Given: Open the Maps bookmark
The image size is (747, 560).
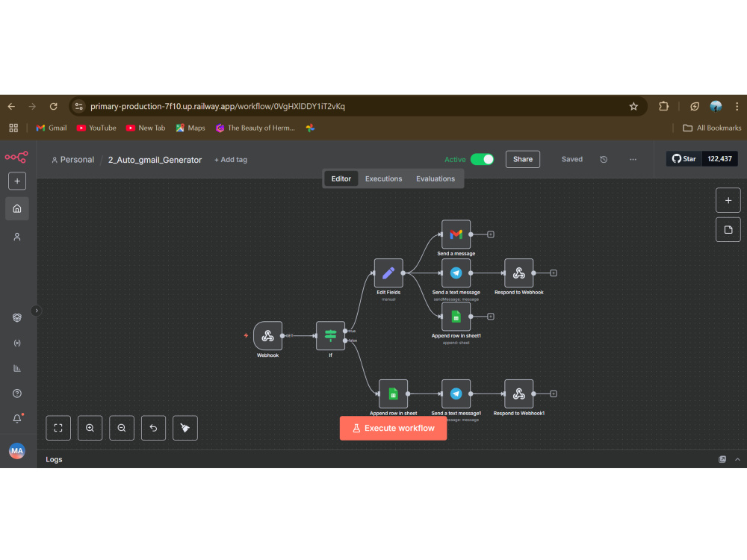Looking at the screenshot, I should [x=190, y=128].
